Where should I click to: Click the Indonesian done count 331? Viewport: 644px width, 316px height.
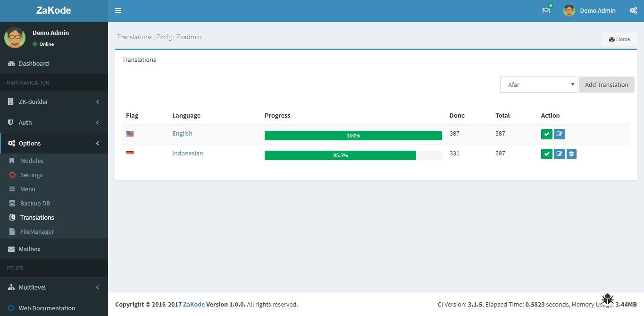(x=454, y=154)
